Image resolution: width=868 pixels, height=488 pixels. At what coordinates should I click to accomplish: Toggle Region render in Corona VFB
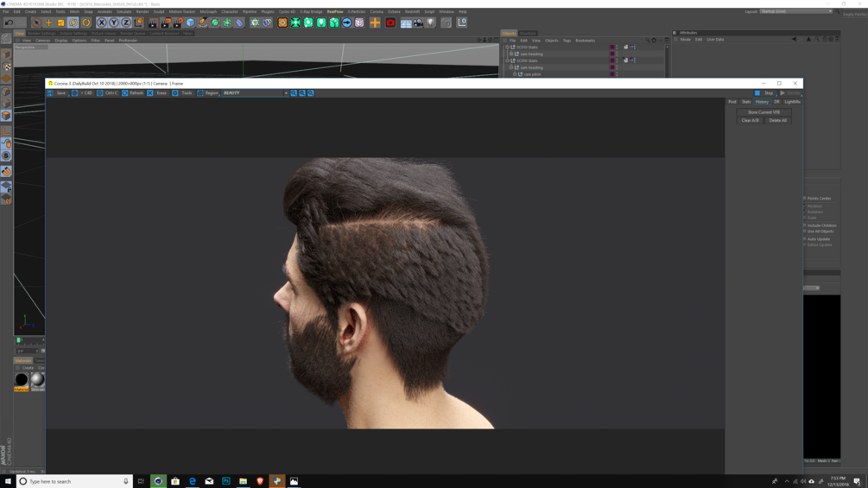[207, 93]
